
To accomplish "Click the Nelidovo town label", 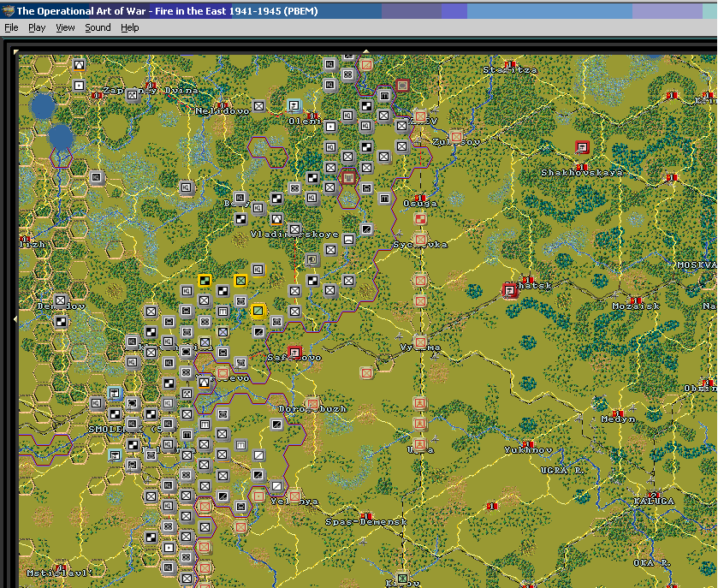I will (x=223, y=110).
